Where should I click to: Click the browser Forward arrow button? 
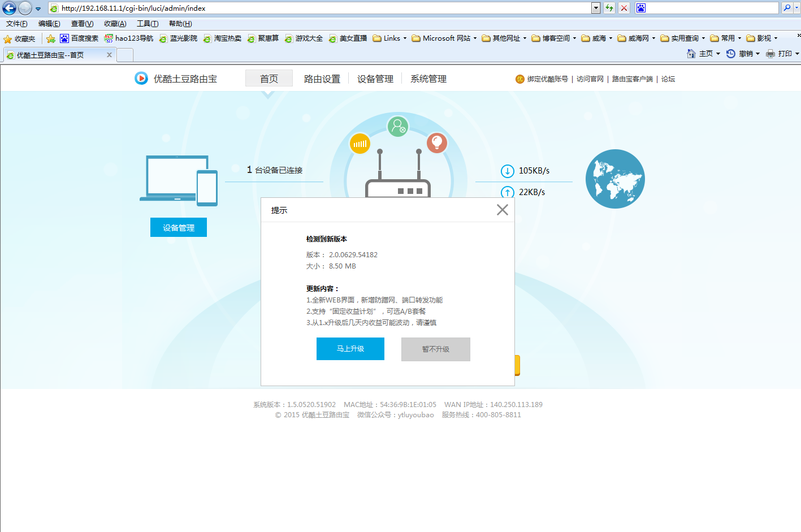pyautogui.click(x=25, y=8)
